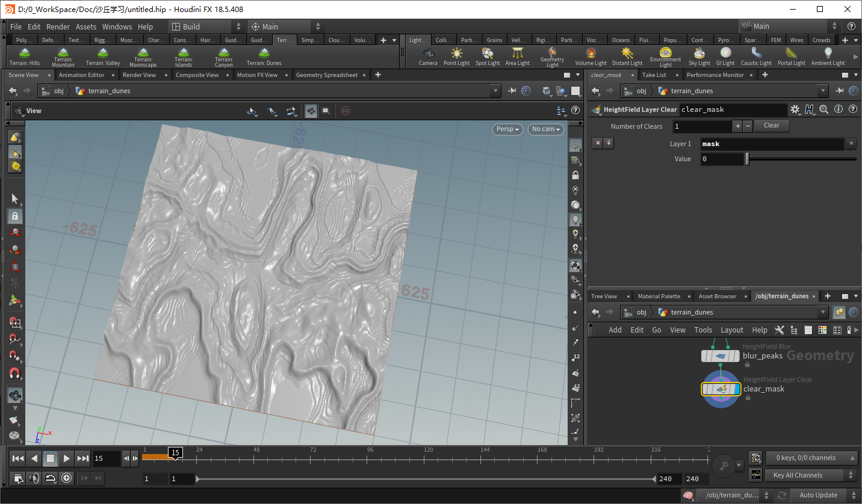The image size is (862, 504).
Task: Open the No cam camera dropdown
Action: [x=546, y=129]
